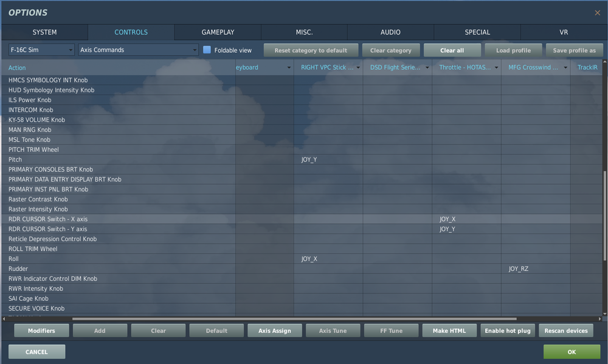Viewport: 608px width, 364px height.
Task: Switch to the GAMEPLAY tab
Action: tap(217, 32)
